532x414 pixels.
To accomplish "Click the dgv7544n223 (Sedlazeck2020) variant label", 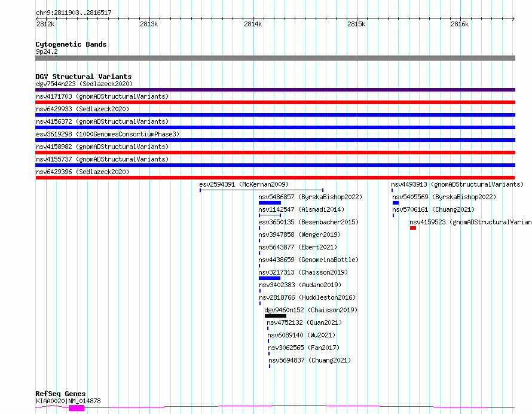I will 84,84.
